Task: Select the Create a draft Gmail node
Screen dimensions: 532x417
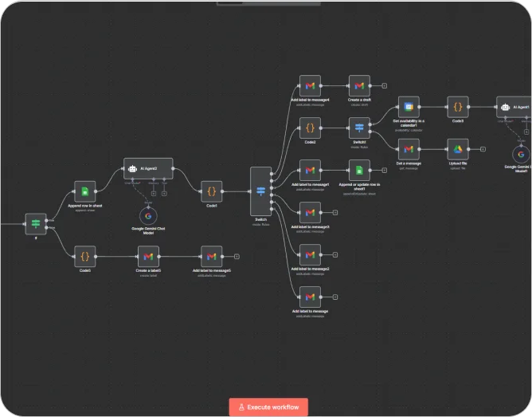Action: pos(359,86)
